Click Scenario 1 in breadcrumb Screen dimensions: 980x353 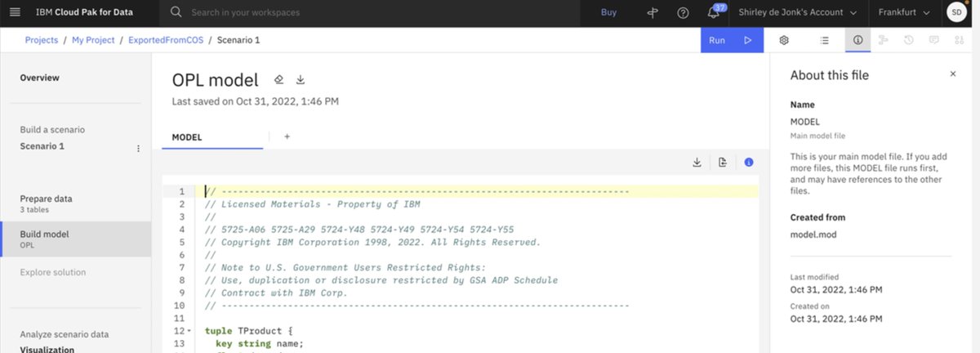click(x=240, y=40)
